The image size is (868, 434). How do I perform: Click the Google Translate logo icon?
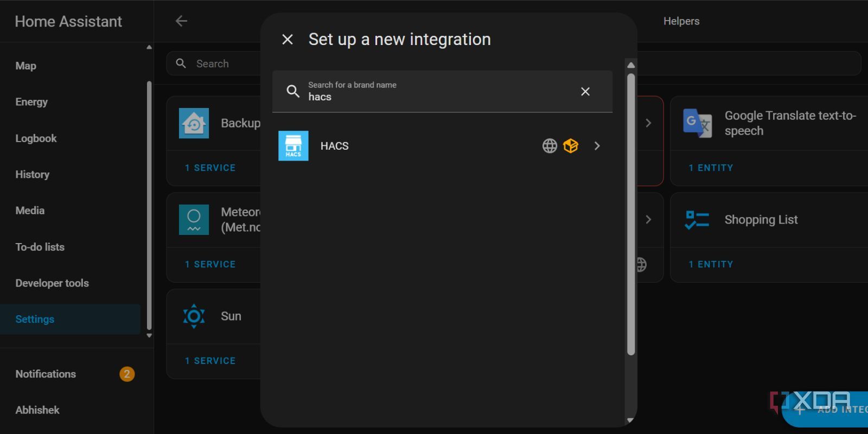click(x=698, y=123)
